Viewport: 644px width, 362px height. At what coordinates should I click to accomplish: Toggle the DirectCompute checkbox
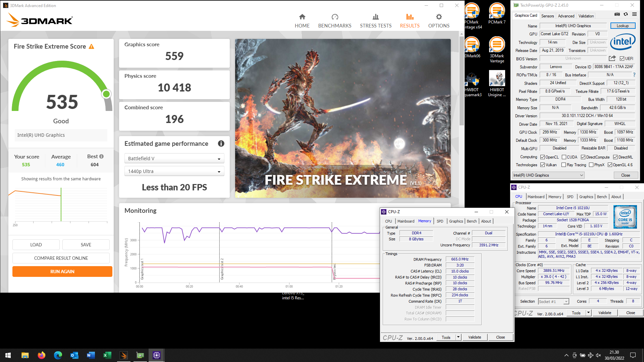point(583,157)
